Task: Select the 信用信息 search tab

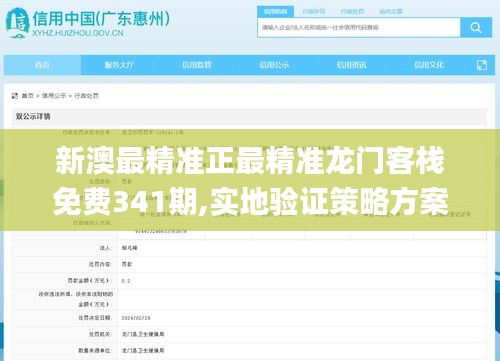Action: point(275,12)
